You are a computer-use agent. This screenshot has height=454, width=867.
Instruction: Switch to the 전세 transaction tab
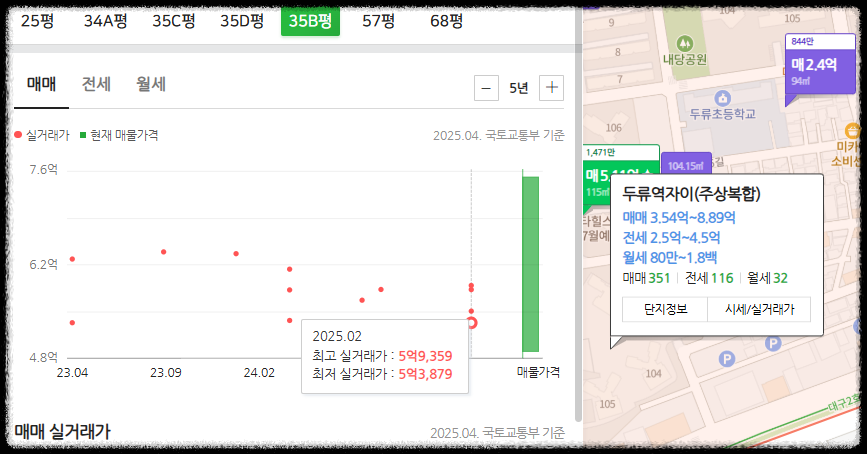click(x=96, y=85)
